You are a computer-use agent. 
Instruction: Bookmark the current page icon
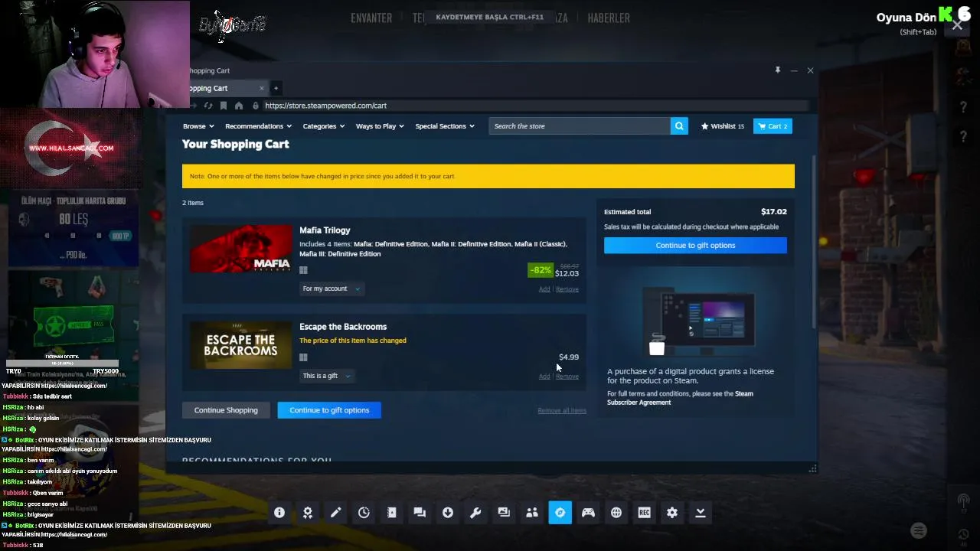pos(224,106)
